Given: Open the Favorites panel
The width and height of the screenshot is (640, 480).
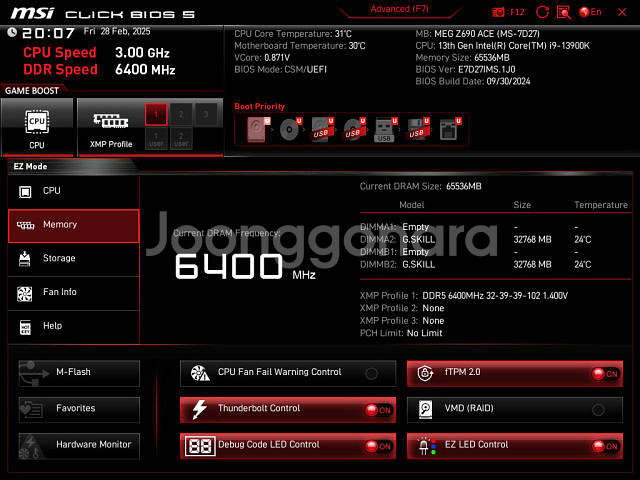Looking at the screenshot, I should pyautogui.click(x=79, y=409).
